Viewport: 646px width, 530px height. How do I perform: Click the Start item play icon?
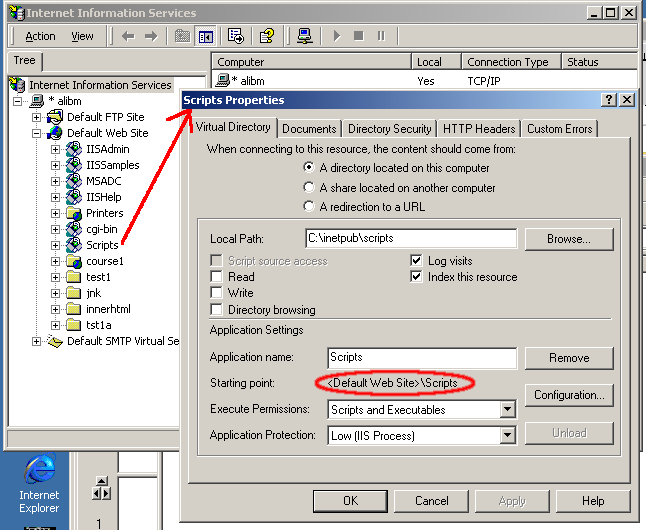[337, 36]
